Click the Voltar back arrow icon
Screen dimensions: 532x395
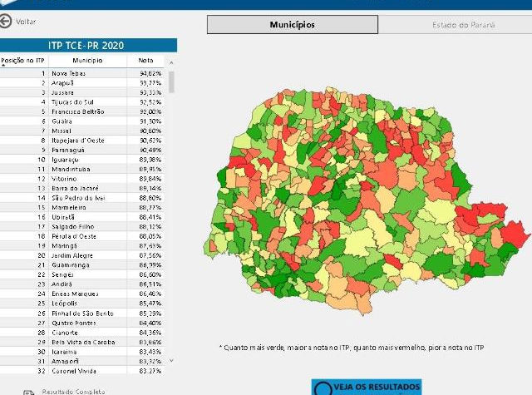coord(7,22)
